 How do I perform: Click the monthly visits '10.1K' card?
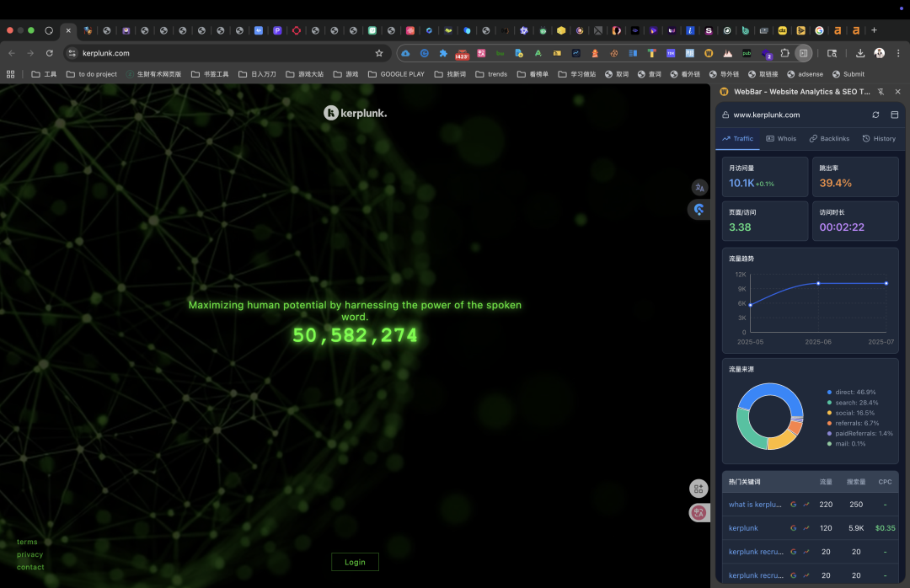[765, 177]
